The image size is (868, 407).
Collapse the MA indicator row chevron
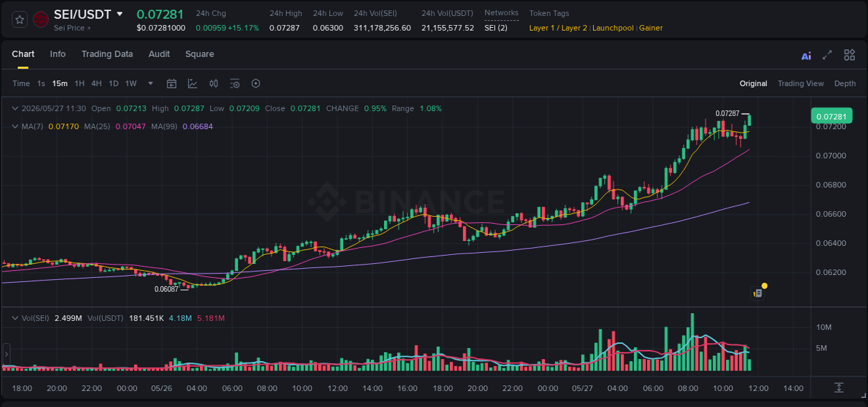coord(15,126)
